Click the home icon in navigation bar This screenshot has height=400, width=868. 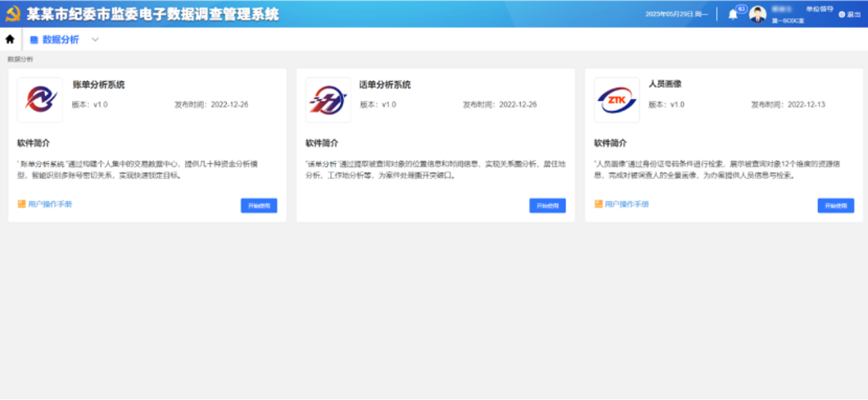click(10, 39)
